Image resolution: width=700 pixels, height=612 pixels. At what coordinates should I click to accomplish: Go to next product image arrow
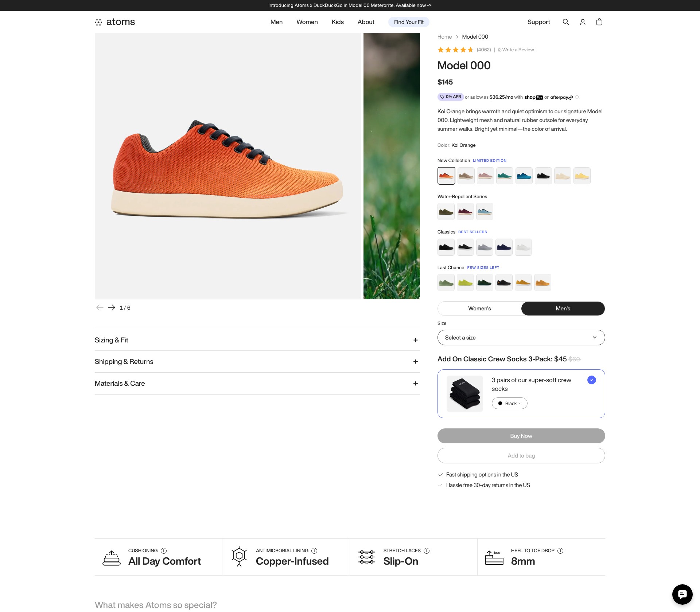(x=112, y=307)
